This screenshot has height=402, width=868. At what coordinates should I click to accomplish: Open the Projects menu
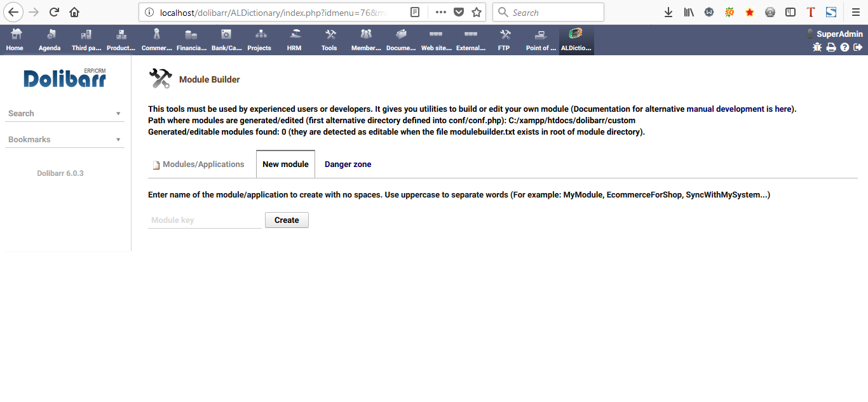click(x=259, y=40)
